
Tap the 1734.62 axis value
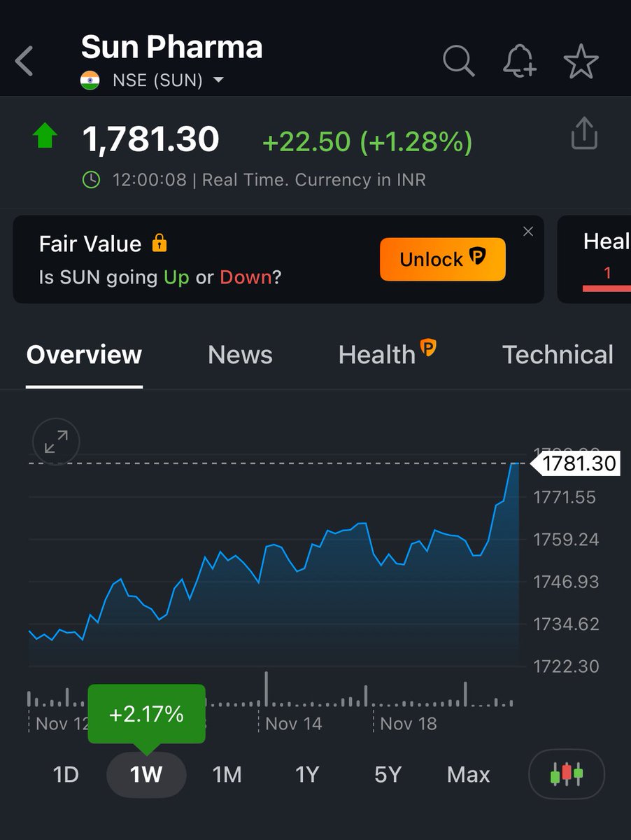pos(565,624)
